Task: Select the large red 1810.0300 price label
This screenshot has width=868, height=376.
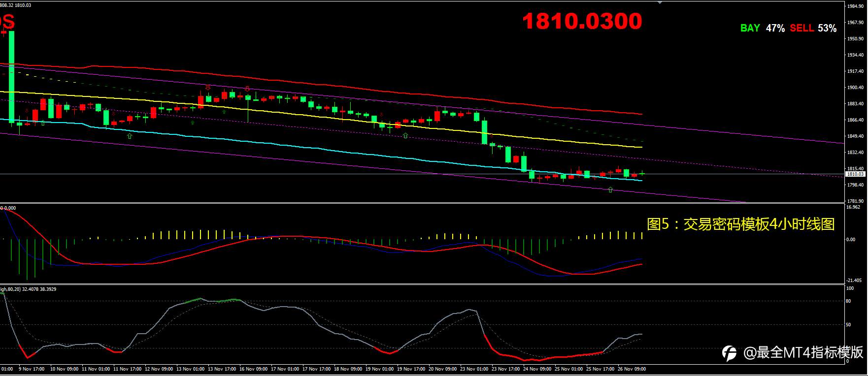Action: coord(582,21)
